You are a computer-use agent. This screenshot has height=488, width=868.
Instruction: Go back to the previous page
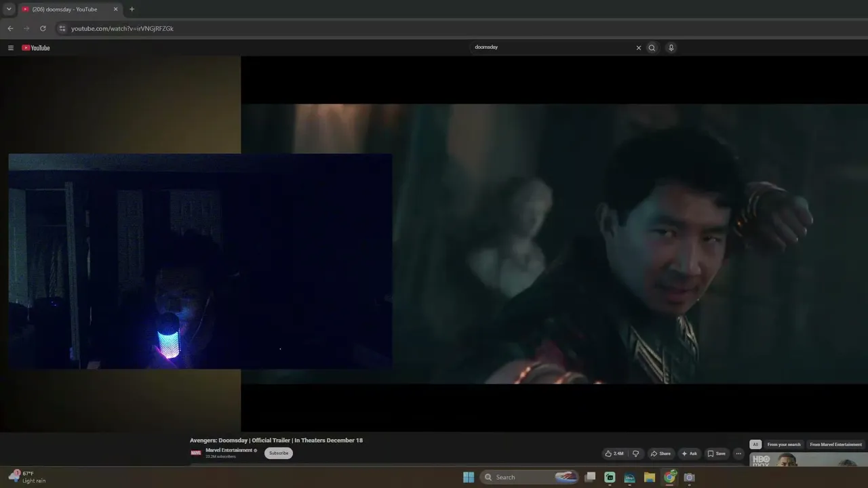click(10, 28)
